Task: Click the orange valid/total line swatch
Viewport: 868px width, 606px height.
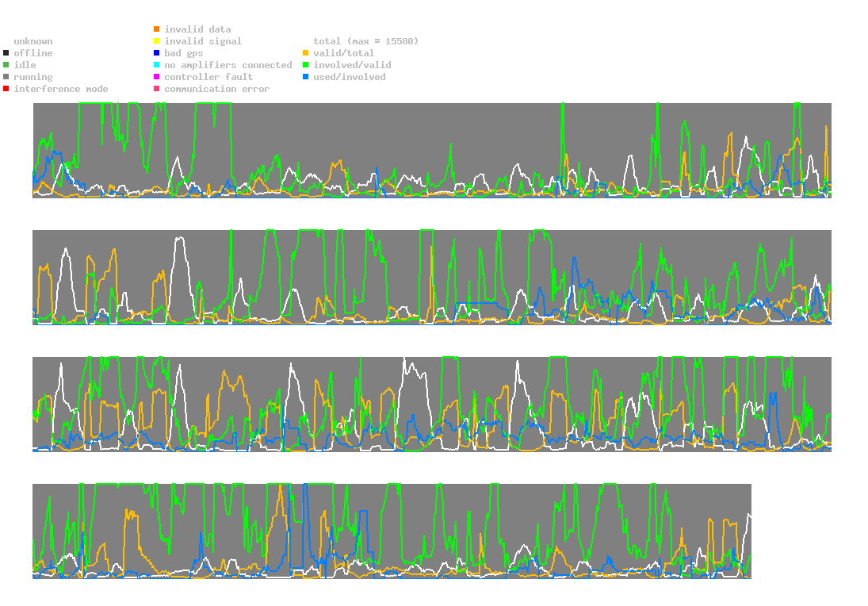Action: click(x=306, y=53)
